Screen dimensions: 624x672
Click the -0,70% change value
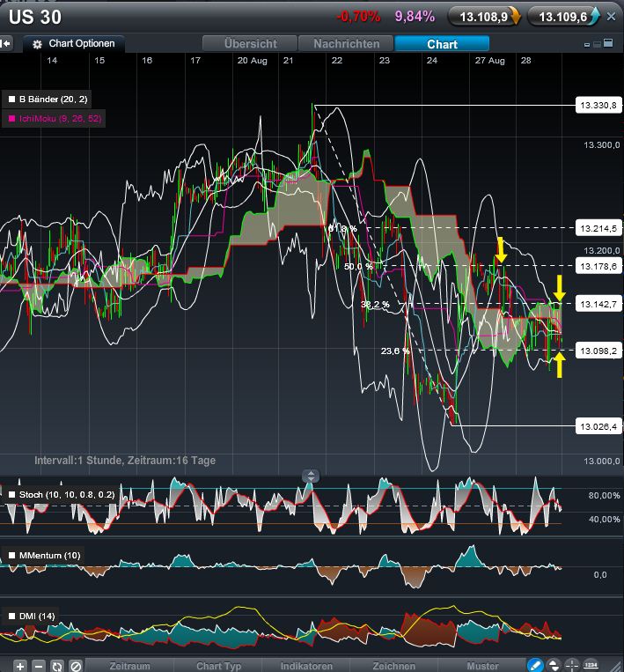coord(358,17)
